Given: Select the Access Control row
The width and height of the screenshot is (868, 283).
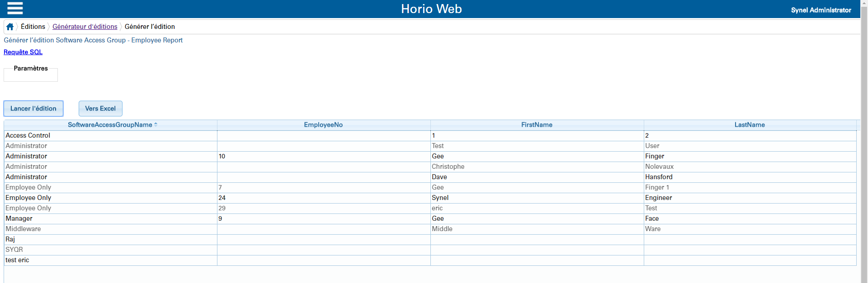Looking at the screenshot, I should (28, 135).
